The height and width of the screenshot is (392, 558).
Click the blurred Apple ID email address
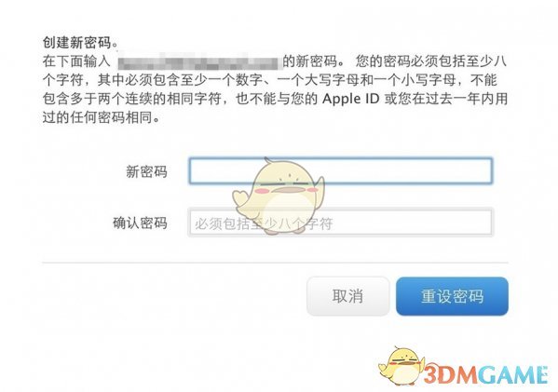coord(197,61)
